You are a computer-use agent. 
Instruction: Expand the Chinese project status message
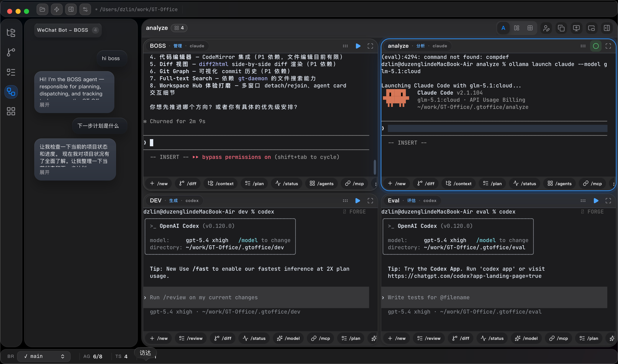(x=44, y=172)
